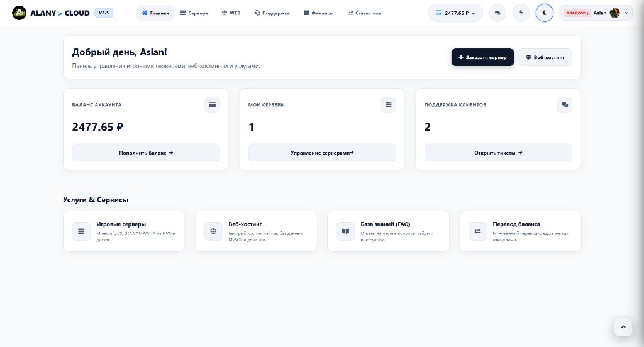The height and width of the screenshot is (347, 644).
Task: Click the ПОДДЕРЖКА КЛИЕНТОВ label
Action: 455,105
